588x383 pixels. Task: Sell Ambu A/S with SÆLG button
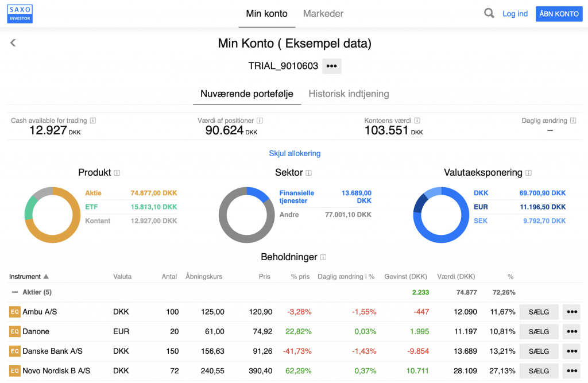(x=539, y=312)
